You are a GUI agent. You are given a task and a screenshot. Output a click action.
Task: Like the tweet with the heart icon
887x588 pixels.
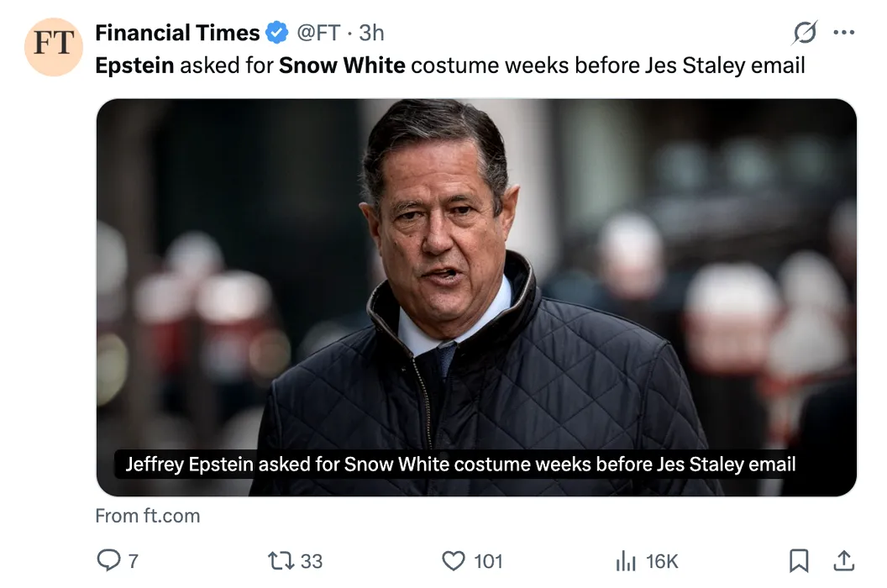point(454,560)
